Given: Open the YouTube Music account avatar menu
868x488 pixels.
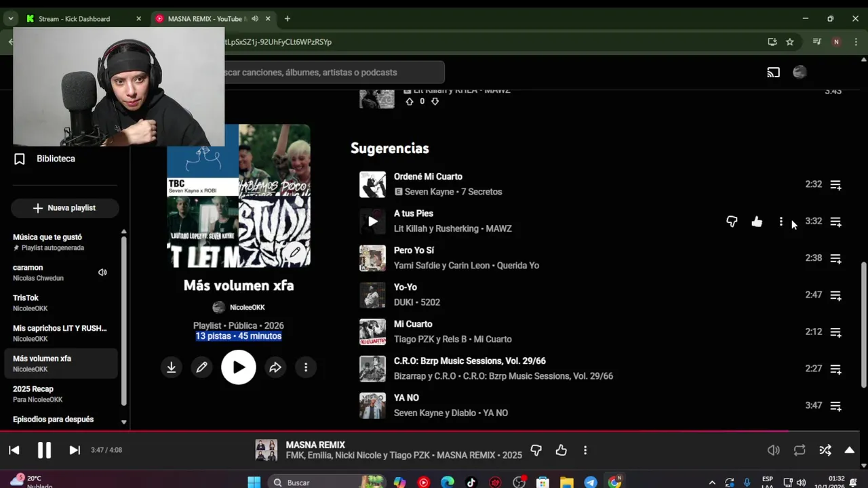Looking at the screenshot, I should (x=800, y=73).
